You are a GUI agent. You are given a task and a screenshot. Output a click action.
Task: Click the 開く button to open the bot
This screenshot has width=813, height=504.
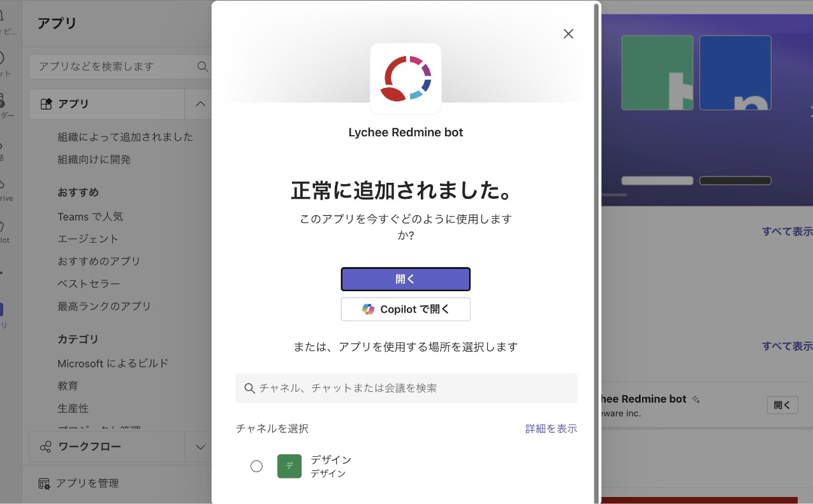pos(406,279)
